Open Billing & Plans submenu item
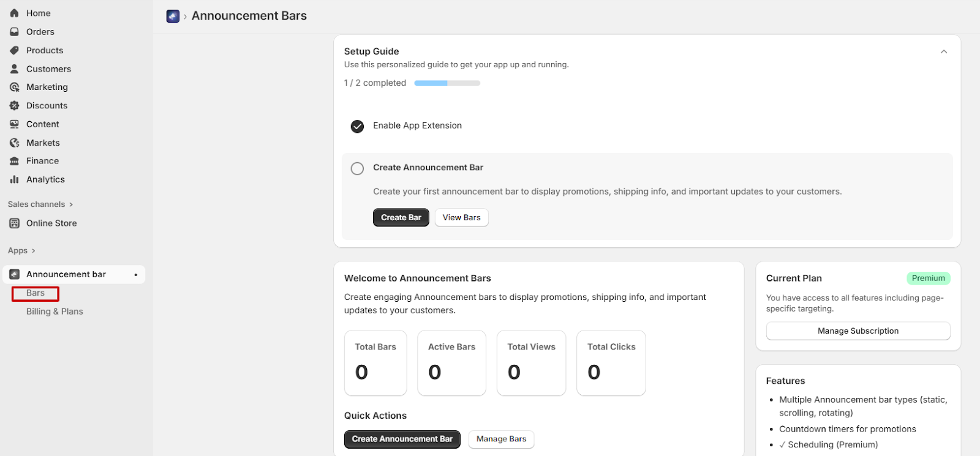This screenshot has width=980, height=456. click(55, 312)
